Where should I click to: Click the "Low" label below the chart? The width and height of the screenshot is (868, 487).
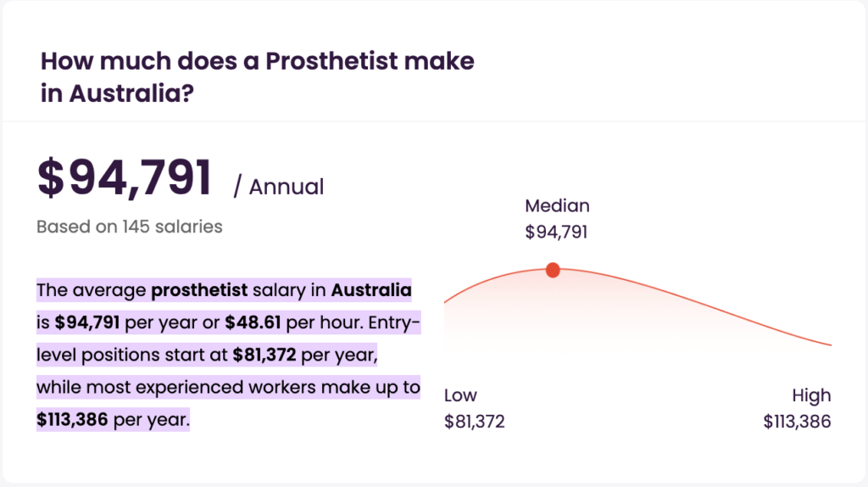pyautogui.click(x=460, y=395)
